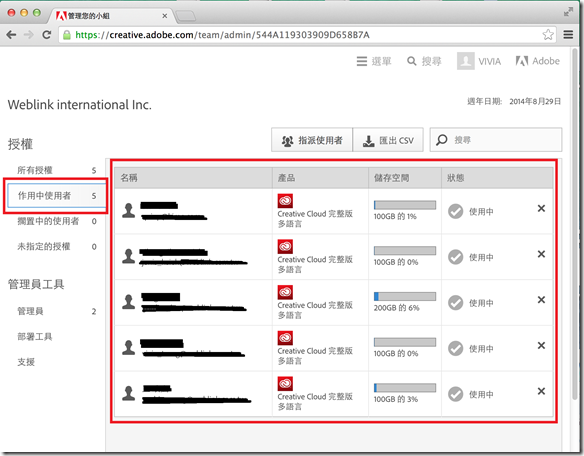Image resolution: width=584 pixels, height=456 pixels.
Task: Sort by 名稱 column header
Action: pyautogui.click(x=193, y=178)
